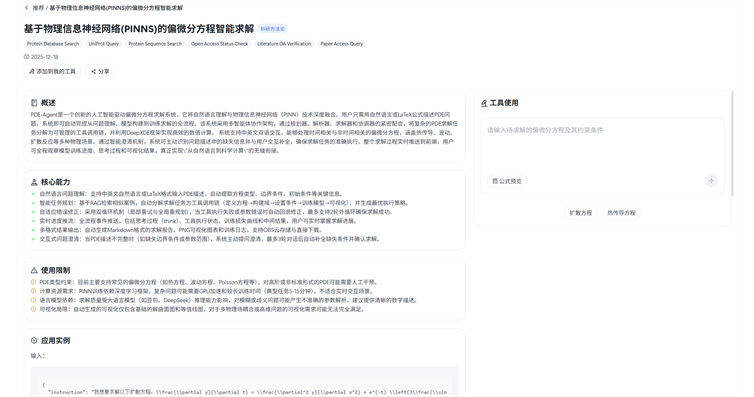
Task: Select the UniProt Query tag
Action: pyautogui.click(x=103, y=44)
